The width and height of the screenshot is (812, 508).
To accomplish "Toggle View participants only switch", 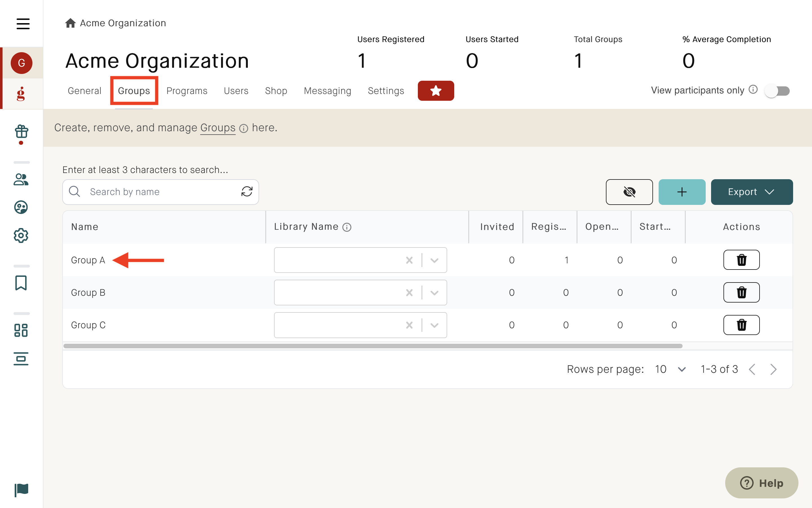I will (777, 91).
